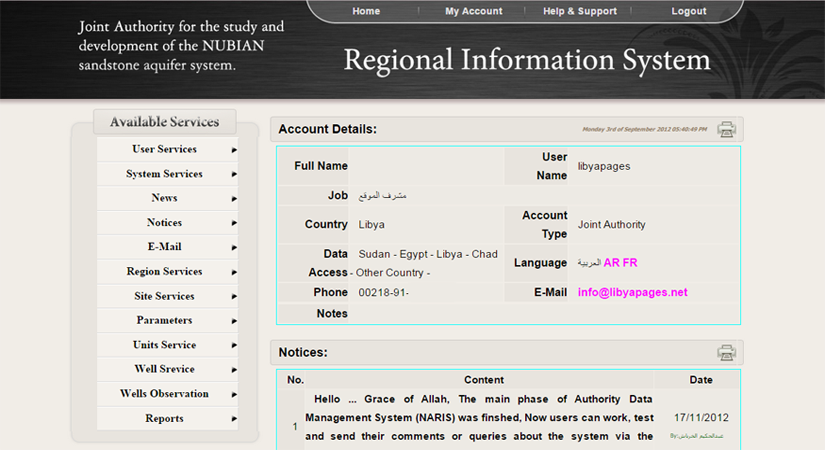Go to My Account in top navigation
825x450 pixels.
[473, 11]
